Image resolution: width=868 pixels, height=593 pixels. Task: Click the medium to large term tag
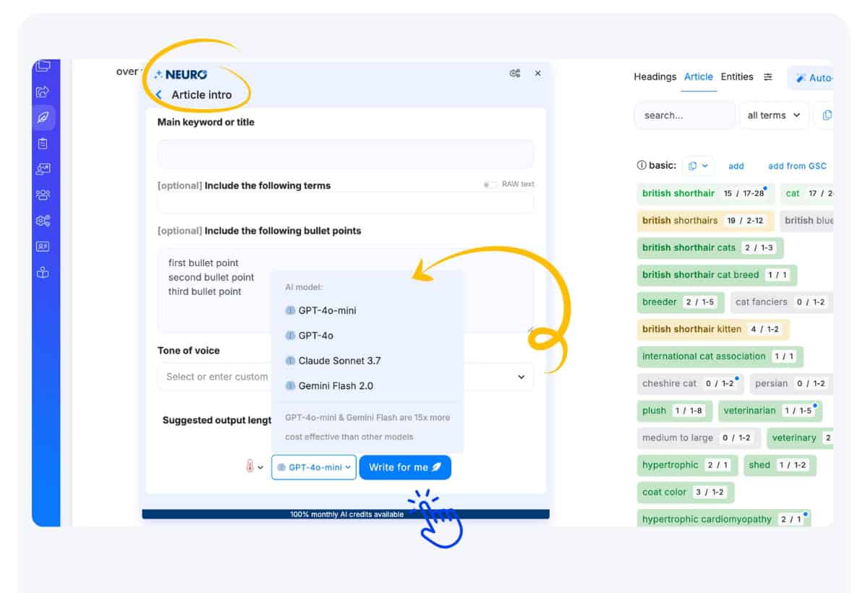pyautogui.click(x=699, y=438)
